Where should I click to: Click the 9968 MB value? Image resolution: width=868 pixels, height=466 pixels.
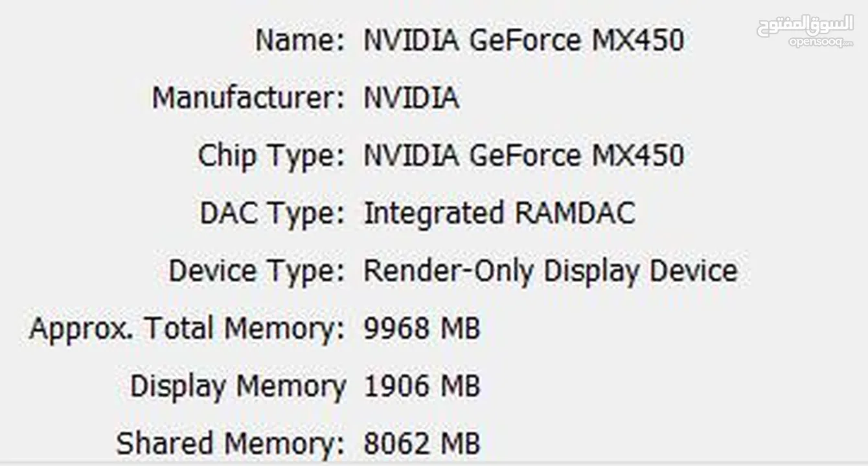tap(422, 329)
